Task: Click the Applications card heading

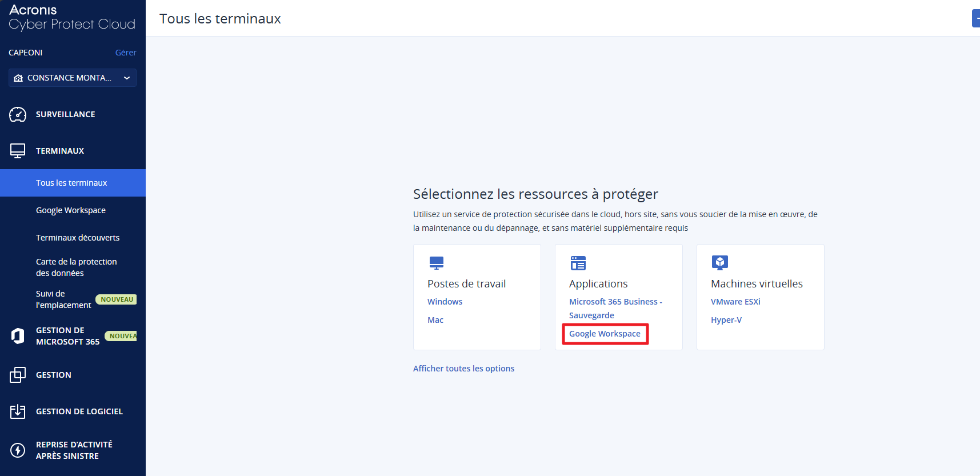Action: point(598,284)
